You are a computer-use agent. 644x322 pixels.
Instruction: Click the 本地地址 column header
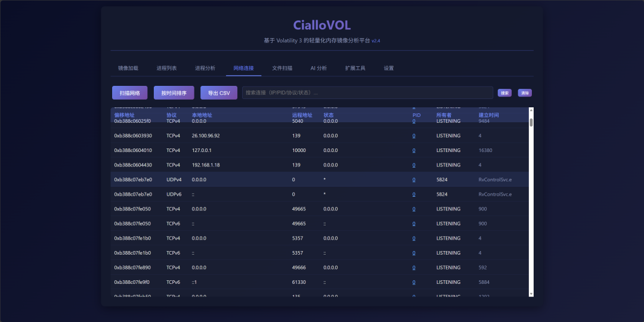click(x=202, y=115)
